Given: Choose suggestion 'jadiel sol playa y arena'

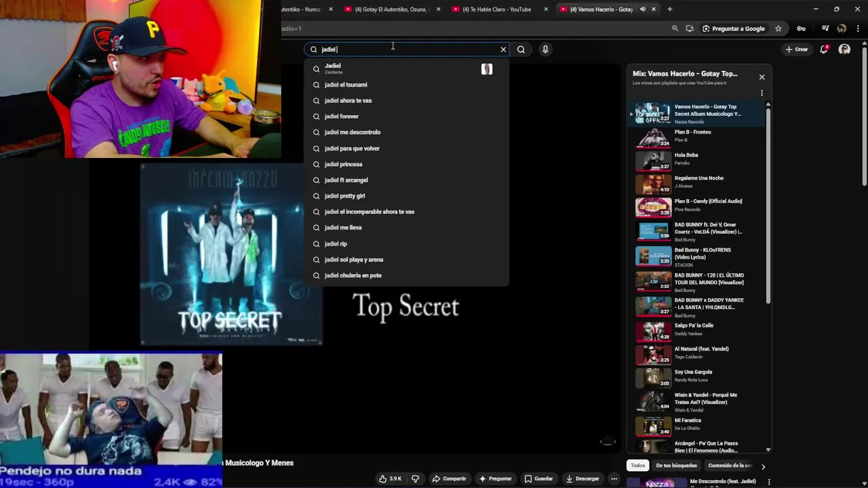Looking at the screenshot, I should 407,260.
